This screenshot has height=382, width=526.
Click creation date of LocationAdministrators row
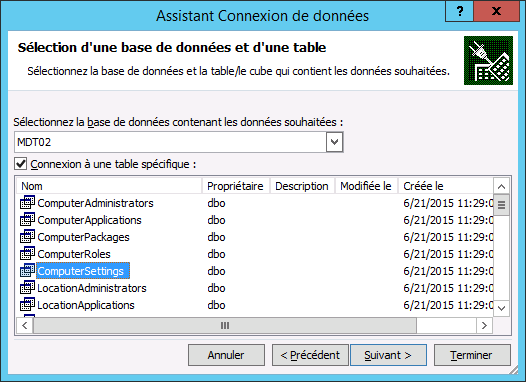(448, 288)
